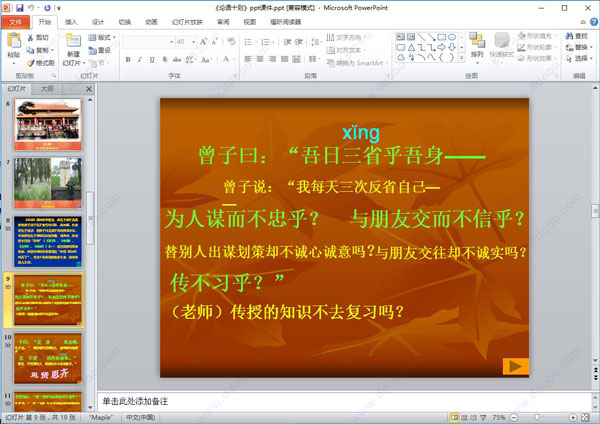Viewport: 600px width, 424px height.
Task: Click Shape Effects (形状效果) button
Action: (x=535, y=58)
